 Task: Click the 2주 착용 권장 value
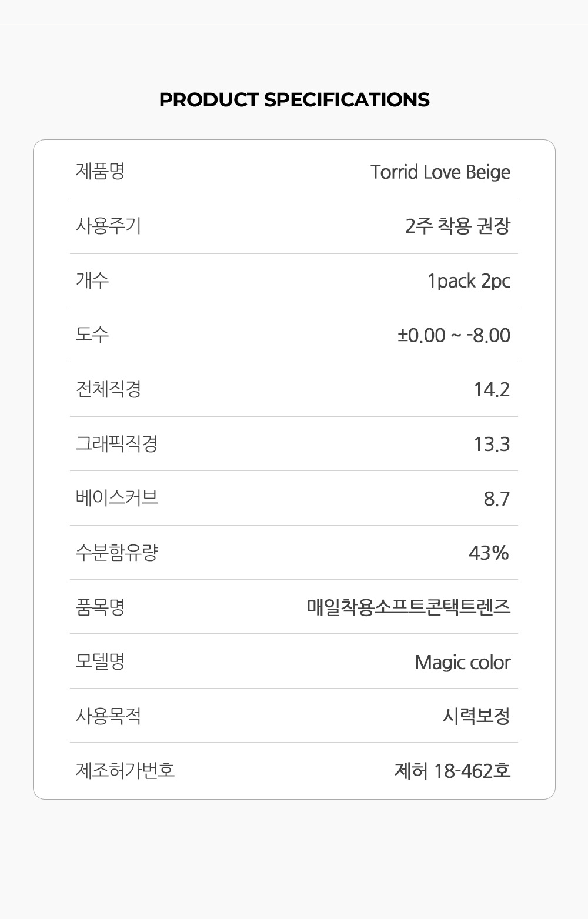(x=457, y=226)
